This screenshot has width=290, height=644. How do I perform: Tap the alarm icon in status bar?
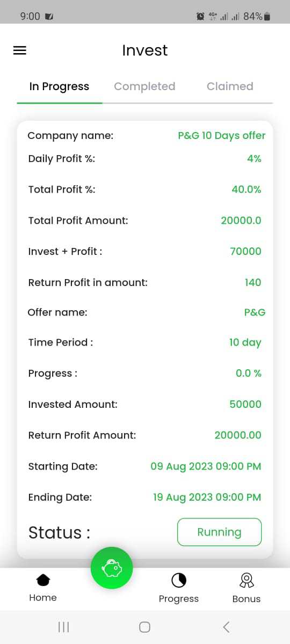[200, 17]
